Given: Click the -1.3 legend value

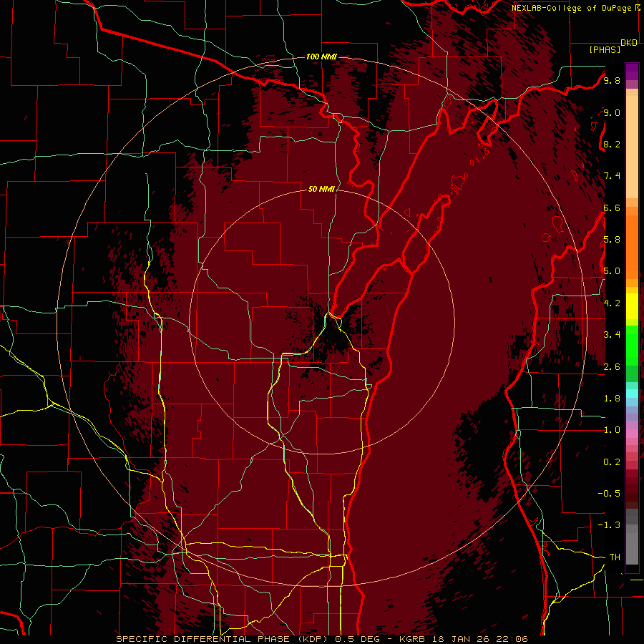Looking at the screenshot, I should [609, 525].
